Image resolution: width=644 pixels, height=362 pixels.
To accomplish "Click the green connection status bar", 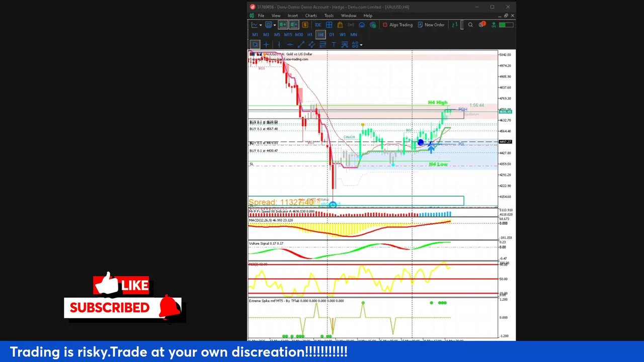I will click(x=507, y=25).
